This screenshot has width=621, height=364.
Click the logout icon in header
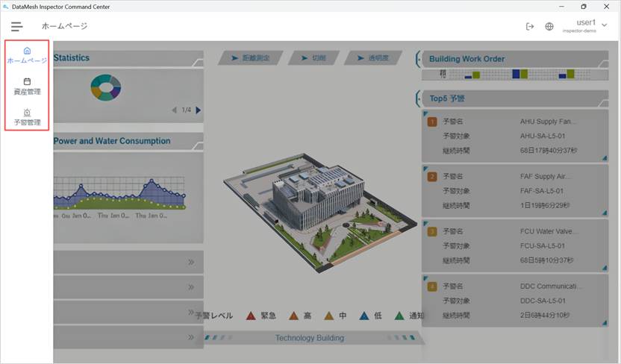530,26
